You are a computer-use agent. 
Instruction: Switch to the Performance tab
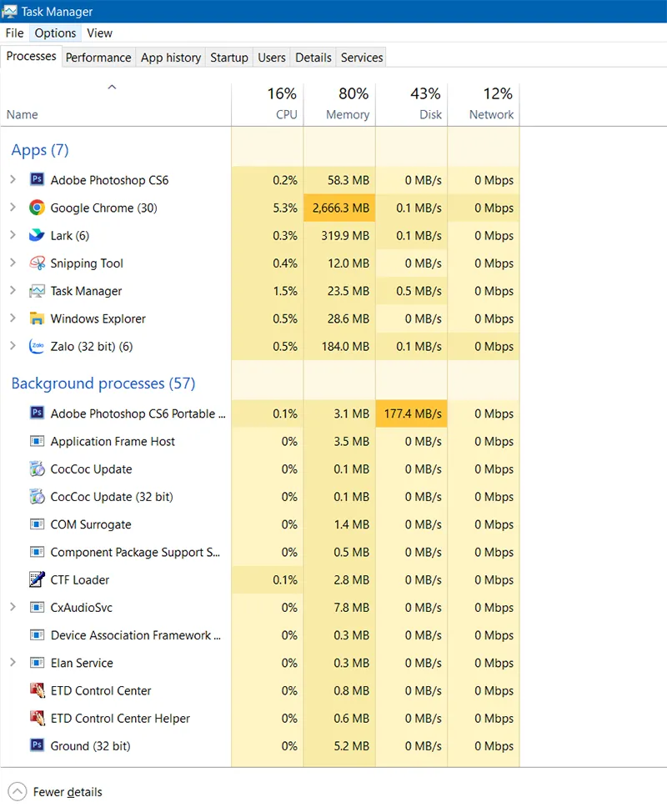[x=98, y=58]
